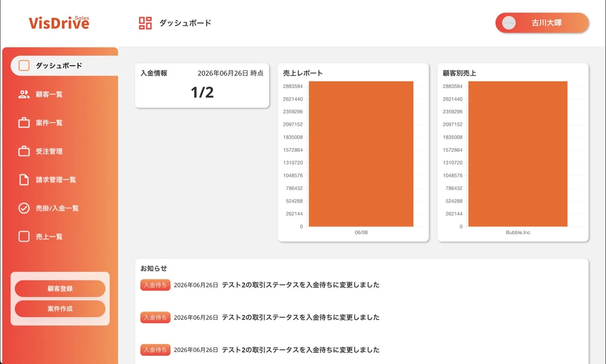606x364 pixels.
Task: Open the 古川大暉 user account button
Action: click(x=542, y=23)
